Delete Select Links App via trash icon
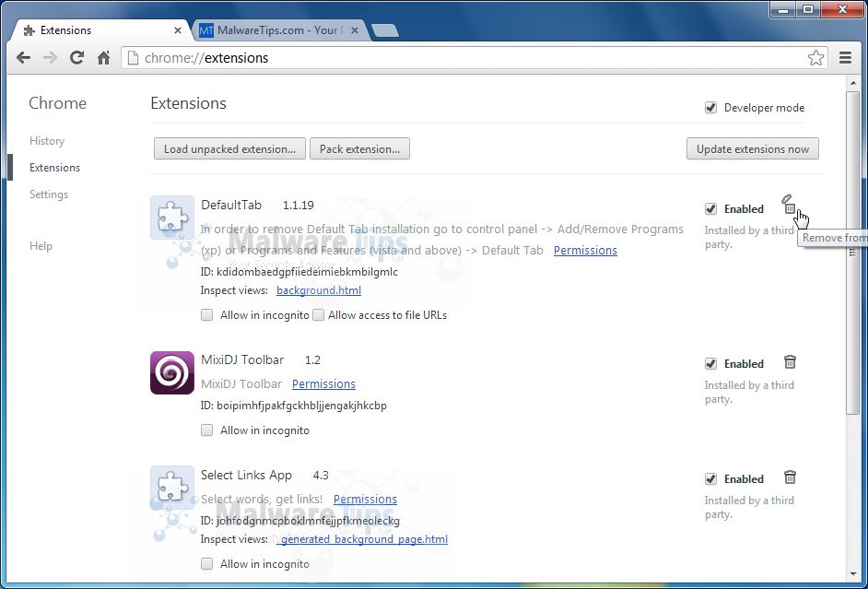868x589 pixels. pyautogui.click(x=790, y=477)
